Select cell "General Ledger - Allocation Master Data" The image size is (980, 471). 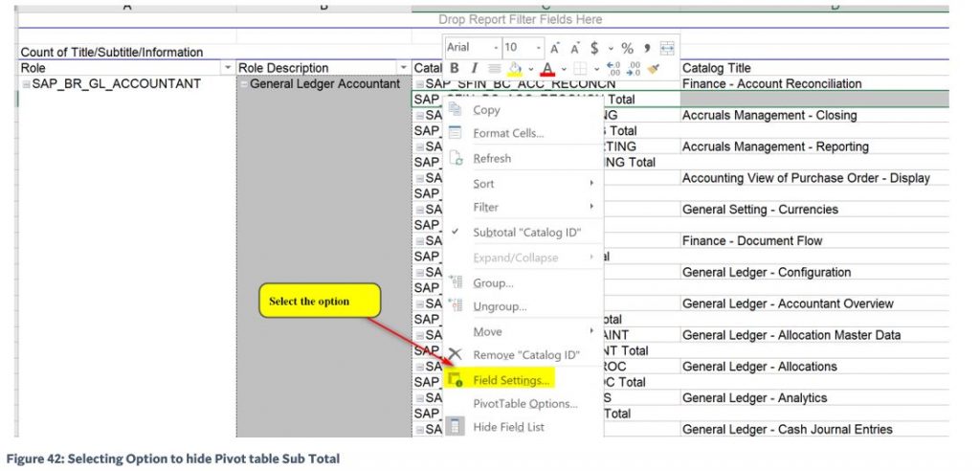pyautogui.click(x=814, y=335)
